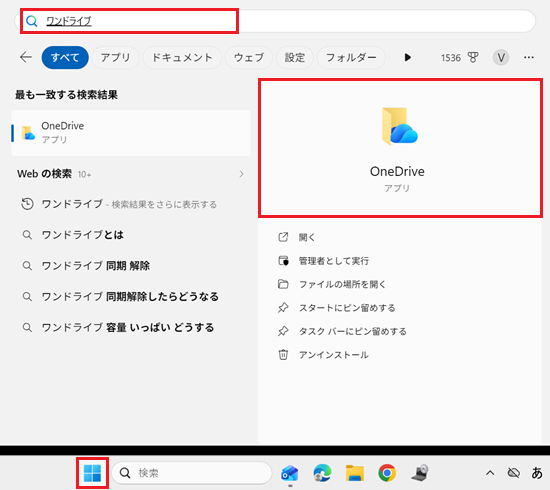Select the すべて filter tab
Viewport: 550px width, 490px height.
point(65,57)
